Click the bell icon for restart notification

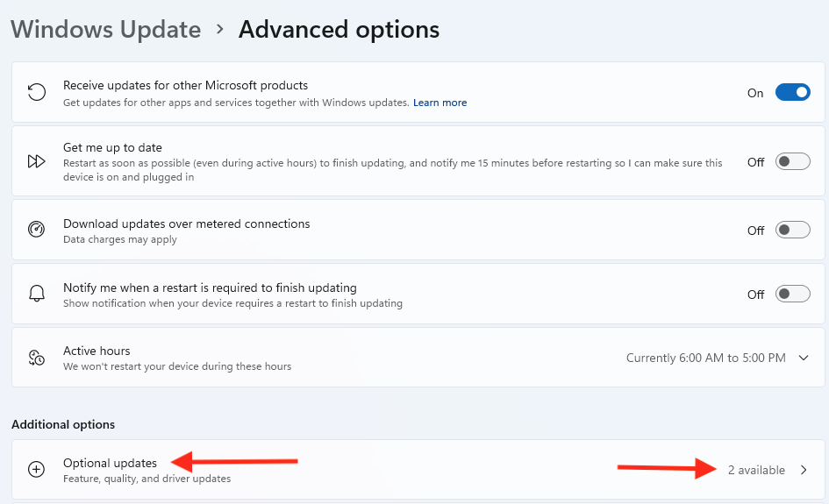pyautogui.click(x=37, y=294)
